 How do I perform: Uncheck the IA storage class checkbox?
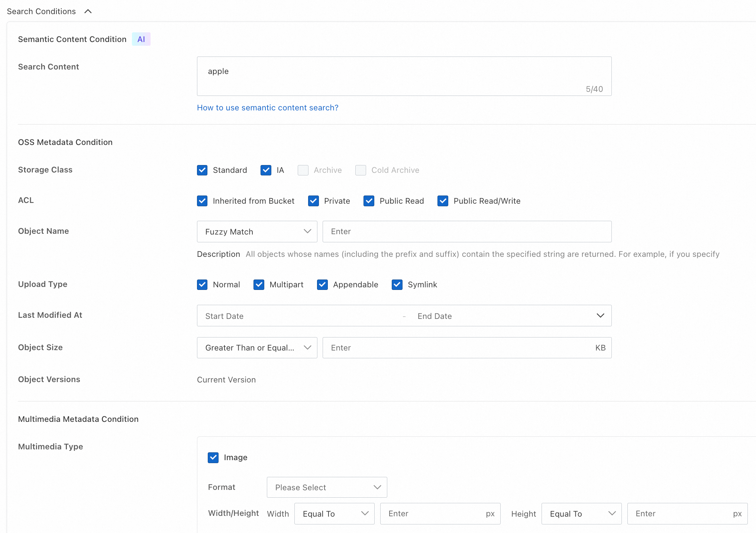[x=266, y=170]
